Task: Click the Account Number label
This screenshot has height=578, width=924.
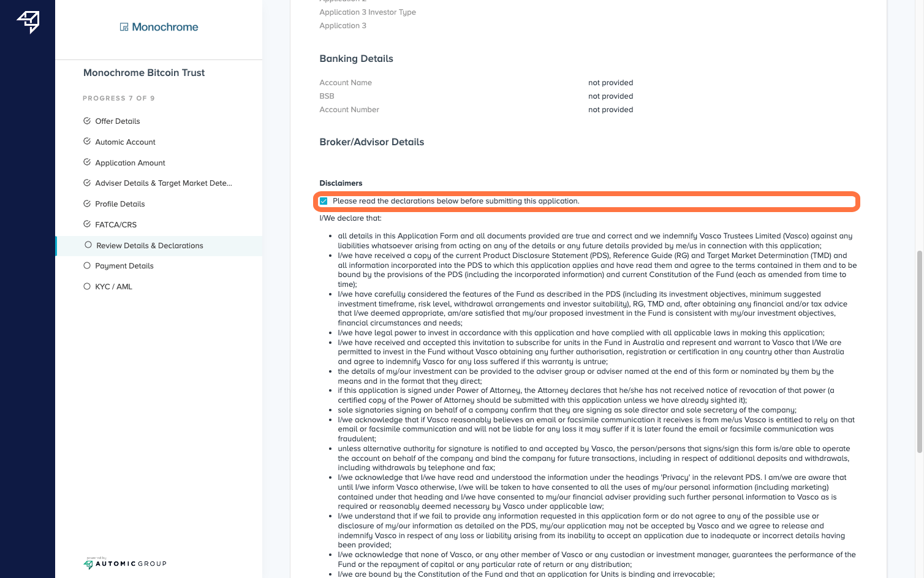Action: 349,110
